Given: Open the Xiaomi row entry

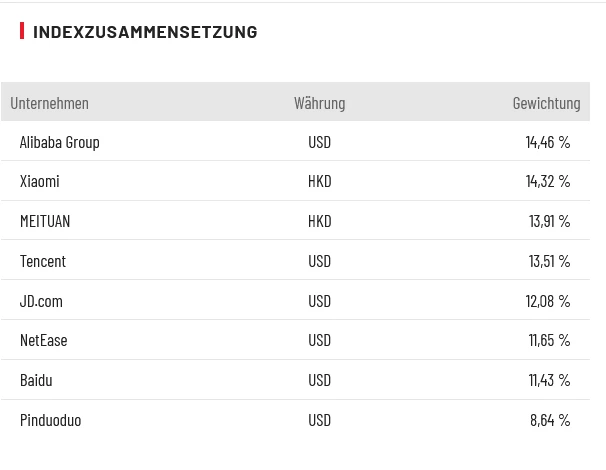Looking at the screenshot, I should click(40, 181).
